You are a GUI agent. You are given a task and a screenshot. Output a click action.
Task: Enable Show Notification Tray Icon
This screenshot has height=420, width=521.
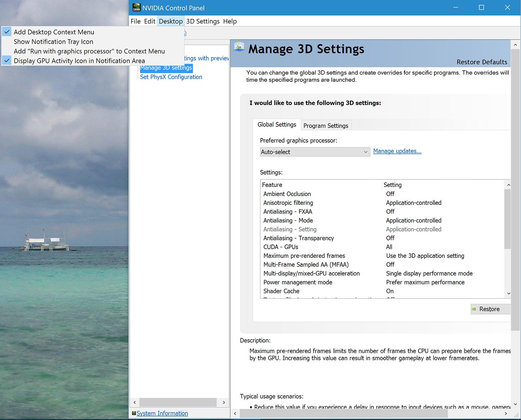click(93, 42)
